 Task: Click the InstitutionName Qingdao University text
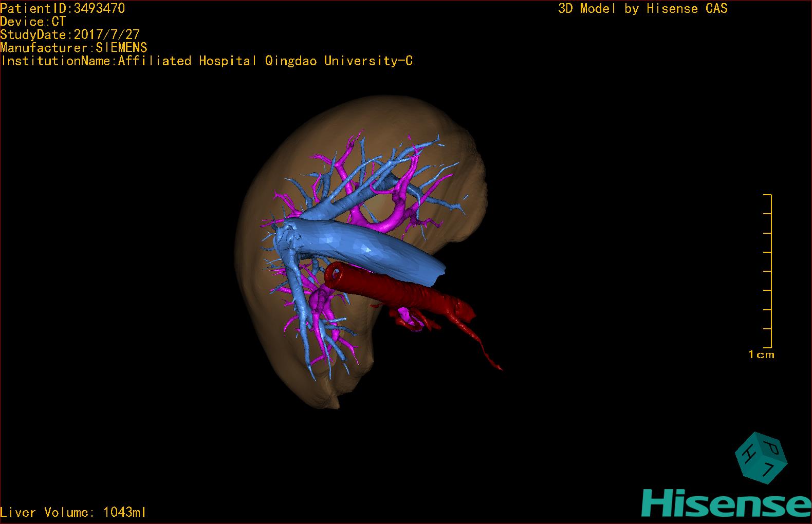point(207,61)
